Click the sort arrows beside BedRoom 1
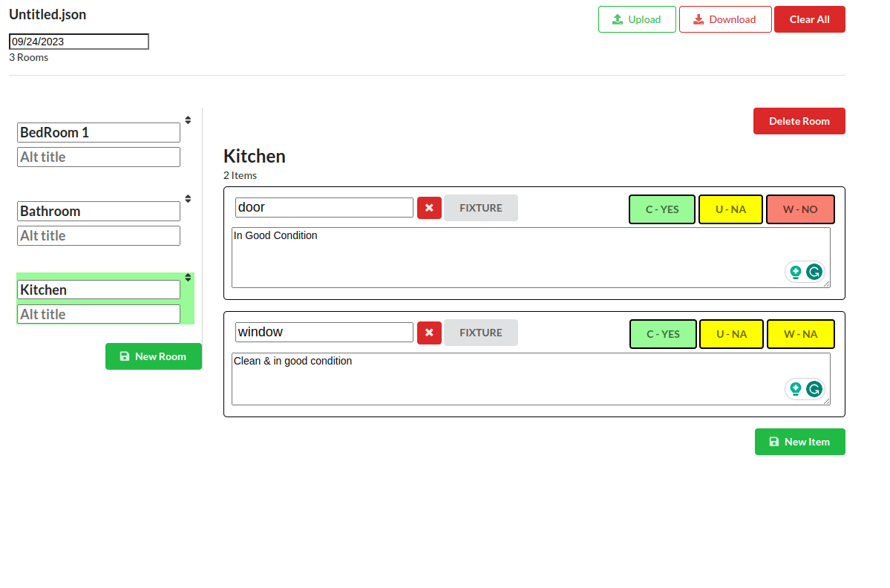Viewport: 890px width, 588px height. tap(188, 120)
